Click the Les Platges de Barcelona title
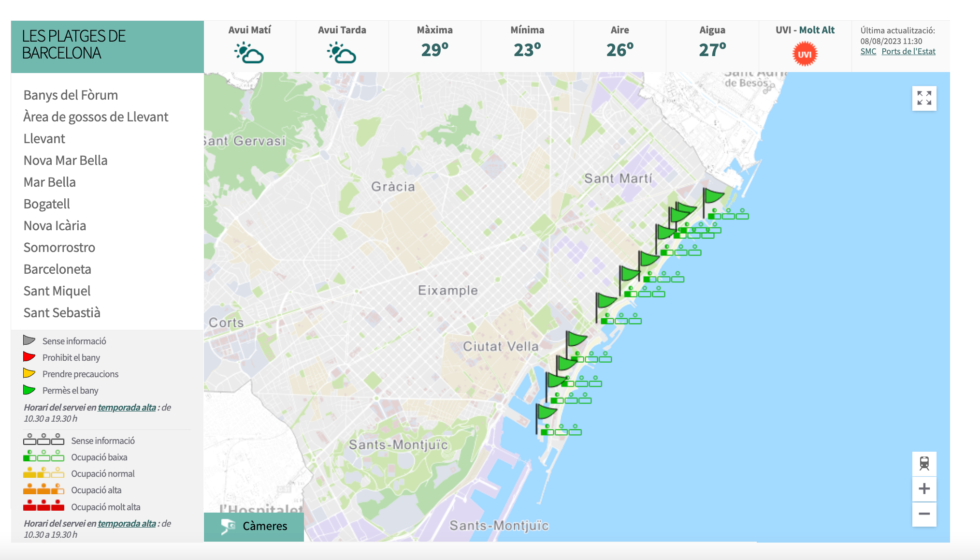This screenshot has height=560, width=980. click(x=73, y=44)
